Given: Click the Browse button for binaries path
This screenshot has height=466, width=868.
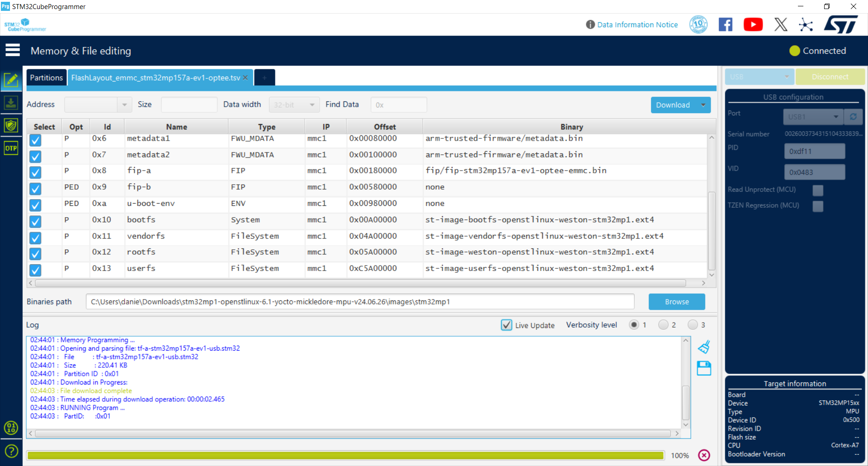Looking at the screenshot, I should pyautogui.click(x=676, y=302).
